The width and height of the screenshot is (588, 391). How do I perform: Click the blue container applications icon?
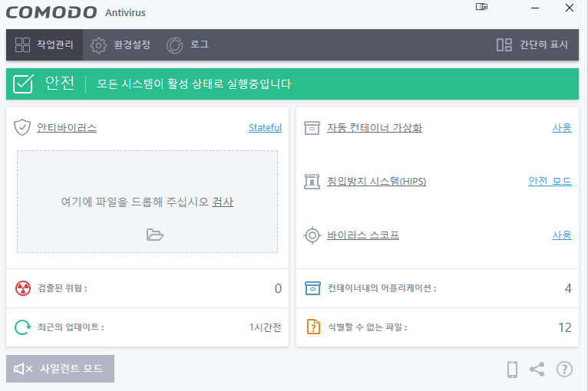click(312, 288)
